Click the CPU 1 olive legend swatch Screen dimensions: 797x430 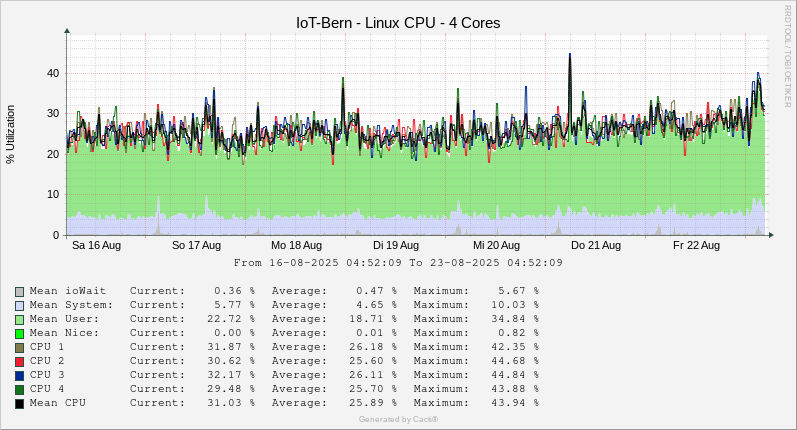[19, 348]
